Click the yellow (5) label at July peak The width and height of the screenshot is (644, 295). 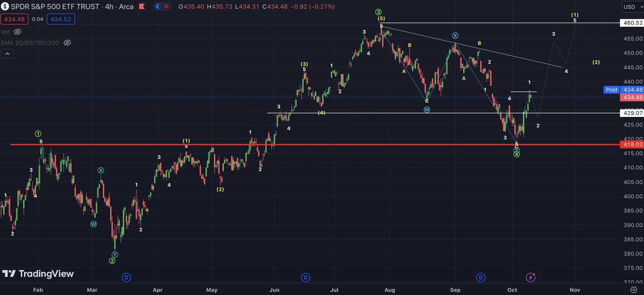[x=381, y=19]
